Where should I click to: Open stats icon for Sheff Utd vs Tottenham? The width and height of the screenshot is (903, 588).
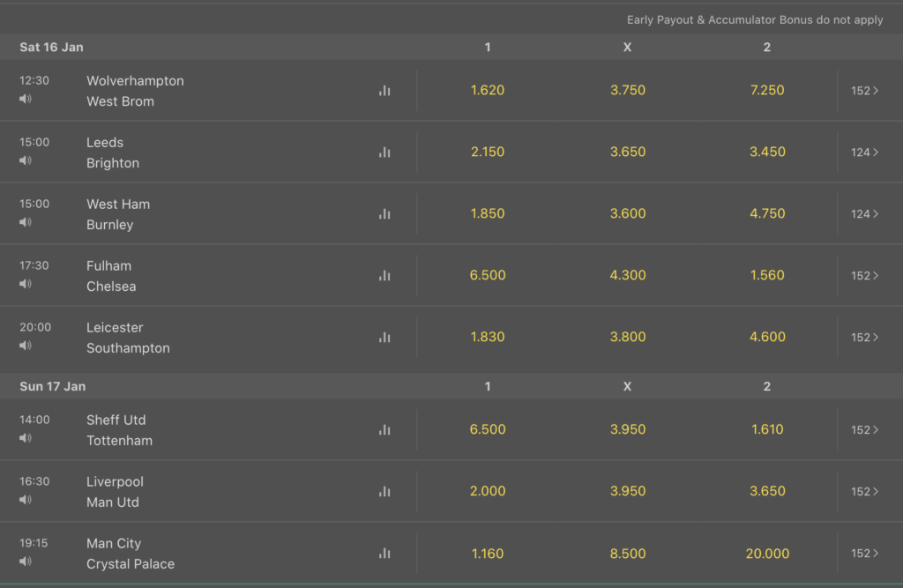(384, 429)
